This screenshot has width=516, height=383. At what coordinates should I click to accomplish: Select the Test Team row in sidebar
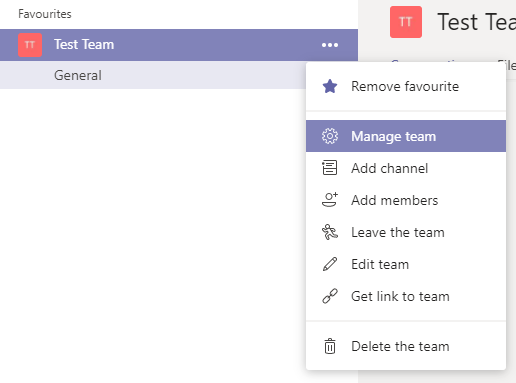click(x=179, y=45)
